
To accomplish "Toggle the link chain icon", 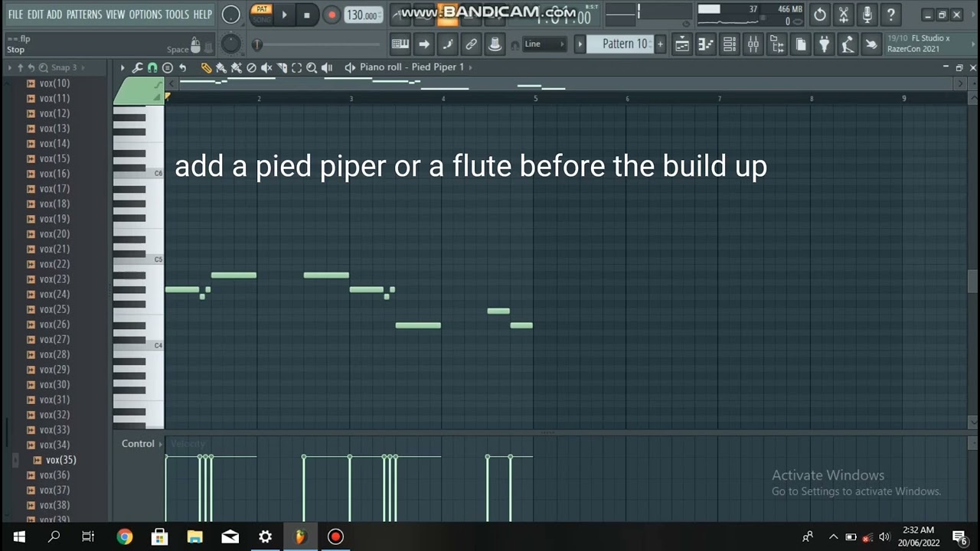I will click(x=471, y=44).
